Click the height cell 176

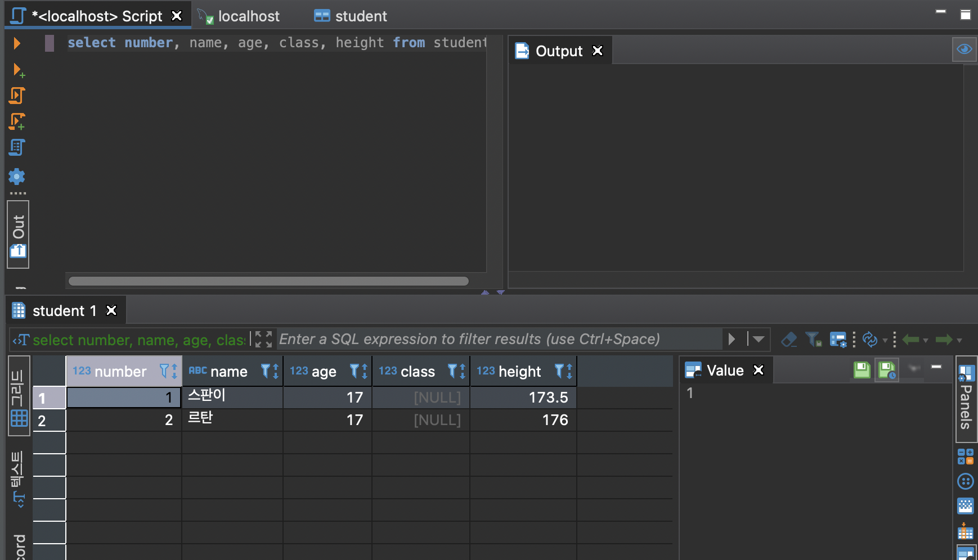pyautogui.click(x=523, y=419)
